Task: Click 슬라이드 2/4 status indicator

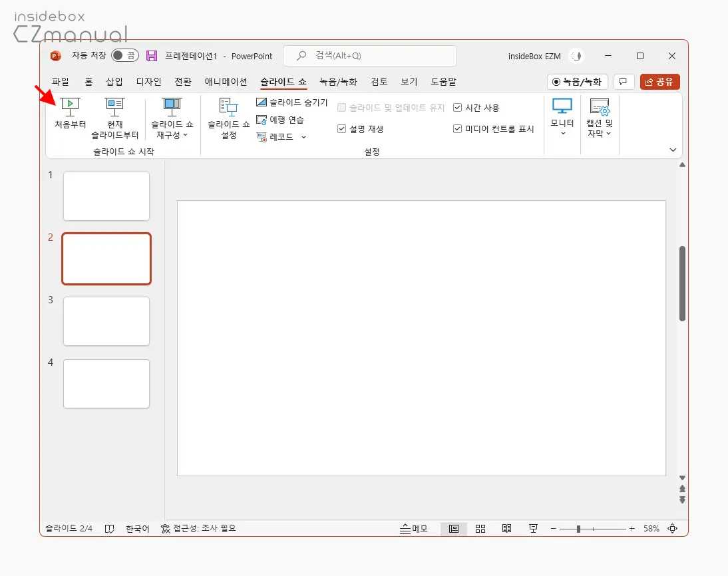Action: pos(69,528)
